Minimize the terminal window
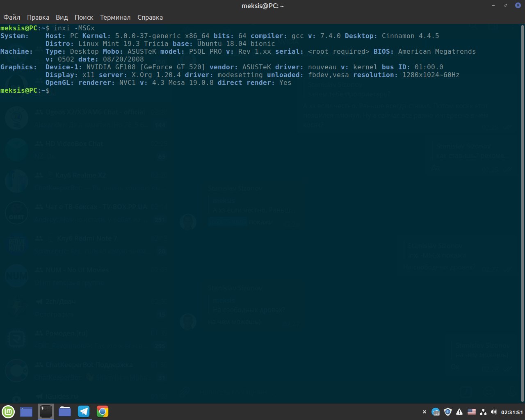 (x=493, y=5)
